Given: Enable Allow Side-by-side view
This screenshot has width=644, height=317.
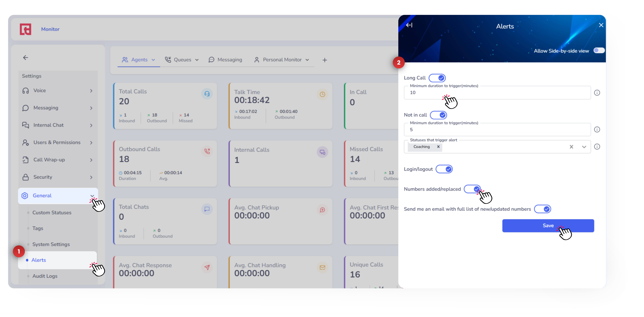Looking at the screenshot, I should point(599,51).
